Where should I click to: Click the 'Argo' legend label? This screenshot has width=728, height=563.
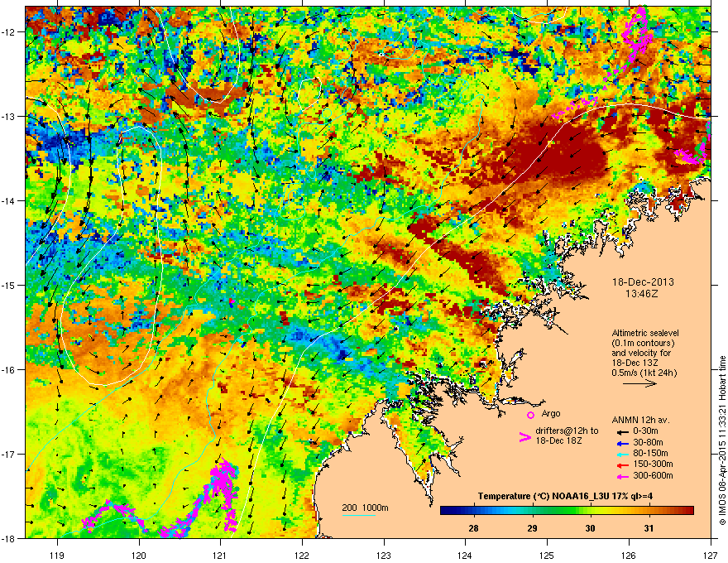tap(551, 413)
